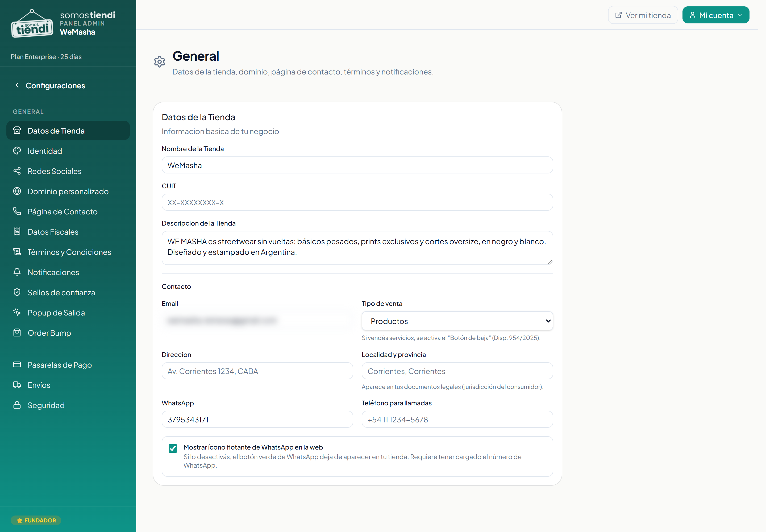This screenshot has width=766, height=532.
Task: Click the jurisdicción del consumidor hint text
Action: coord(453,387)
